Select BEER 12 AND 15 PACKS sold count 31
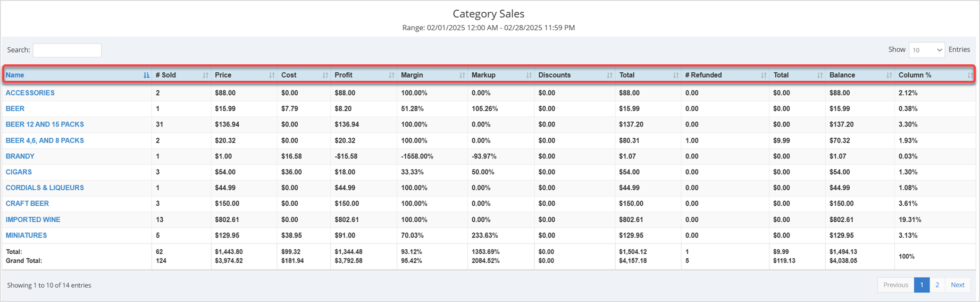 click(159, 124)
